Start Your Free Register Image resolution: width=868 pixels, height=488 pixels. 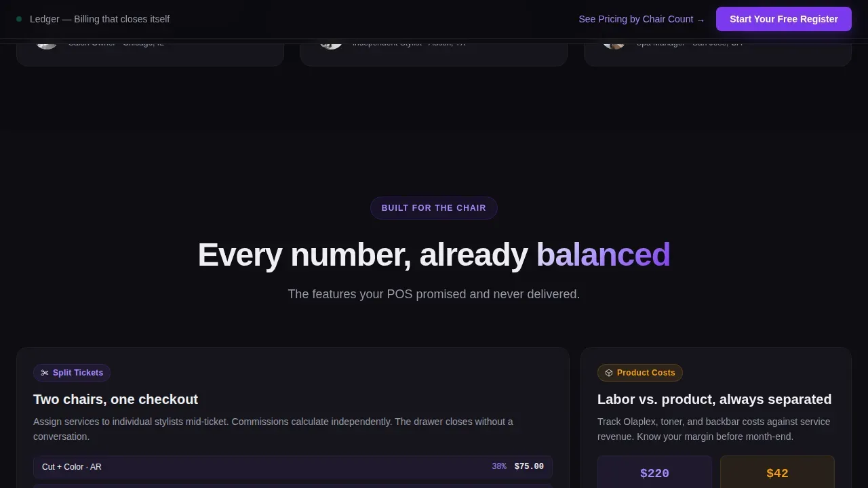point(784,19)
